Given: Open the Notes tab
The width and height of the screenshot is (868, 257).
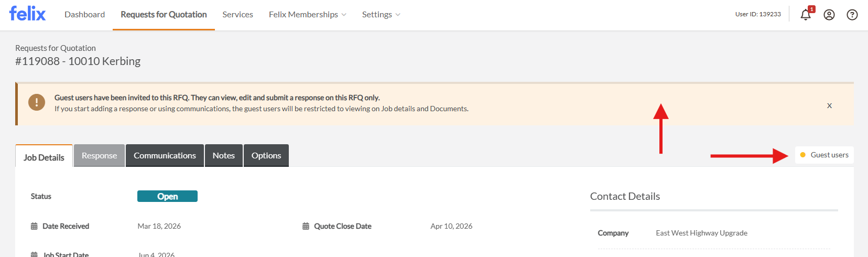Looking at the screenshot, I should tap(223, 156).
